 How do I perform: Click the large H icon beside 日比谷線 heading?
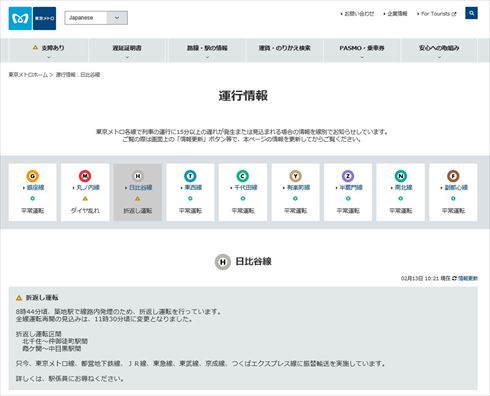pos(223,262)
